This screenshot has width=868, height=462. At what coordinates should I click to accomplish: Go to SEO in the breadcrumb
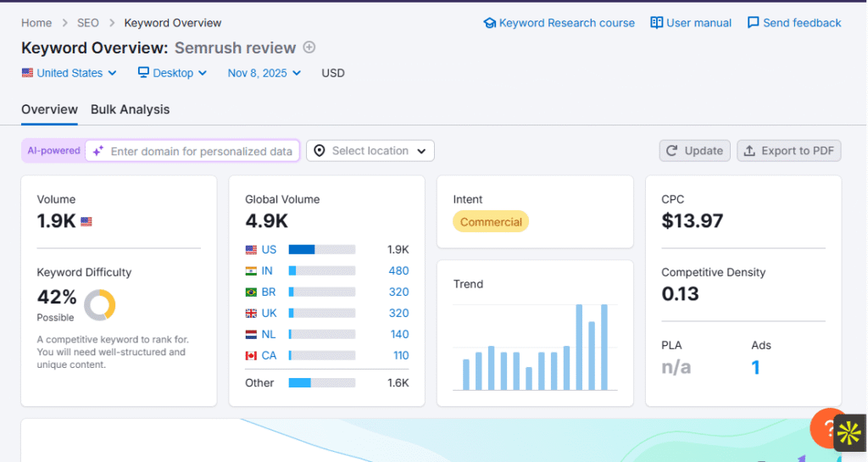[x=88, y=23]
